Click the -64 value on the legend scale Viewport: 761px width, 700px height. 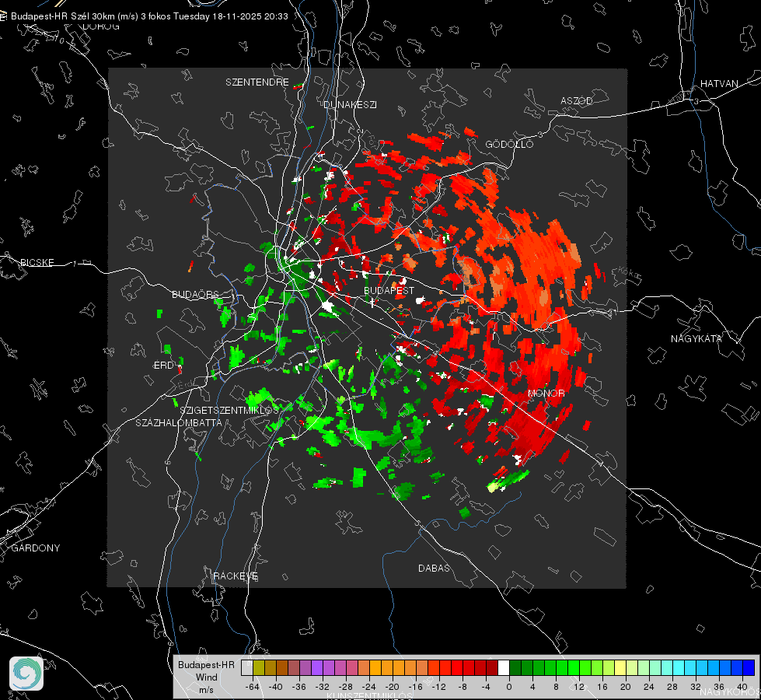tap(253, 687)
